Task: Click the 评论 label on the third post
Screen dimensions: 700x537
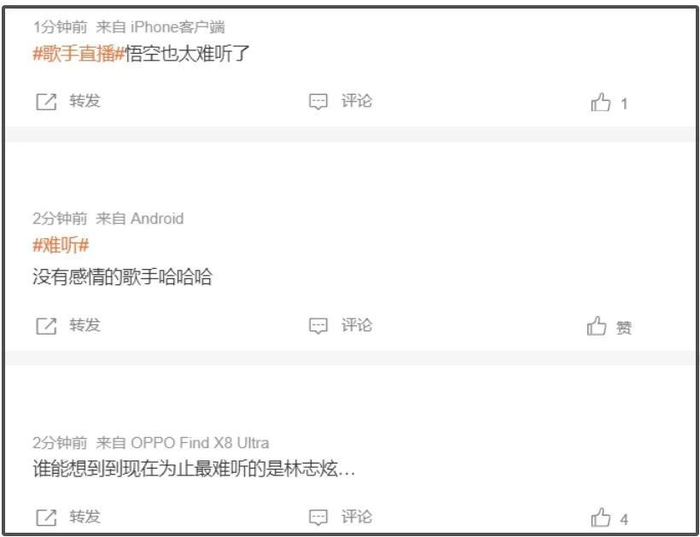Action: pyautogui.click(x=357, y=516)
